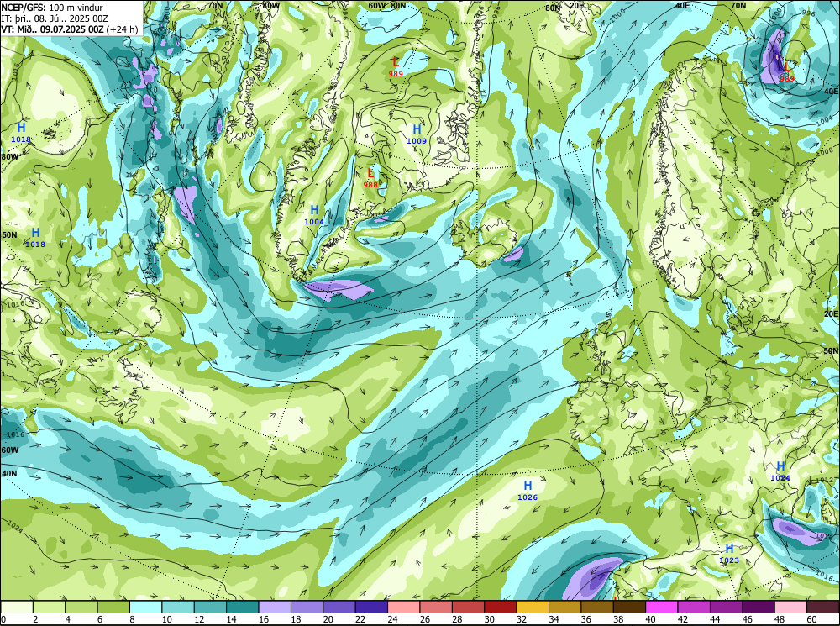
Task: Click the H 1018 marker near 50N
Action: point(35,238)
